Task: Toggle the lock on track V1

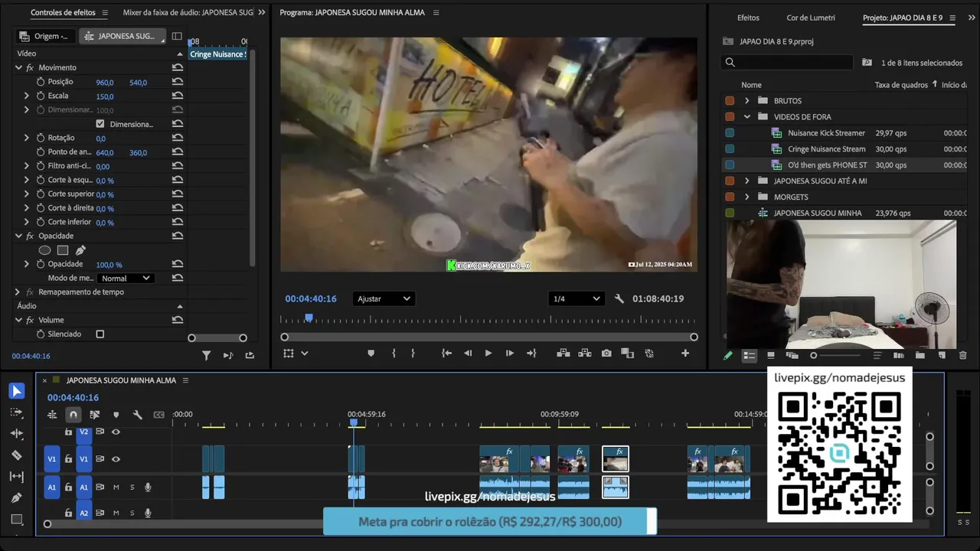Action: (x=68, y=459)
